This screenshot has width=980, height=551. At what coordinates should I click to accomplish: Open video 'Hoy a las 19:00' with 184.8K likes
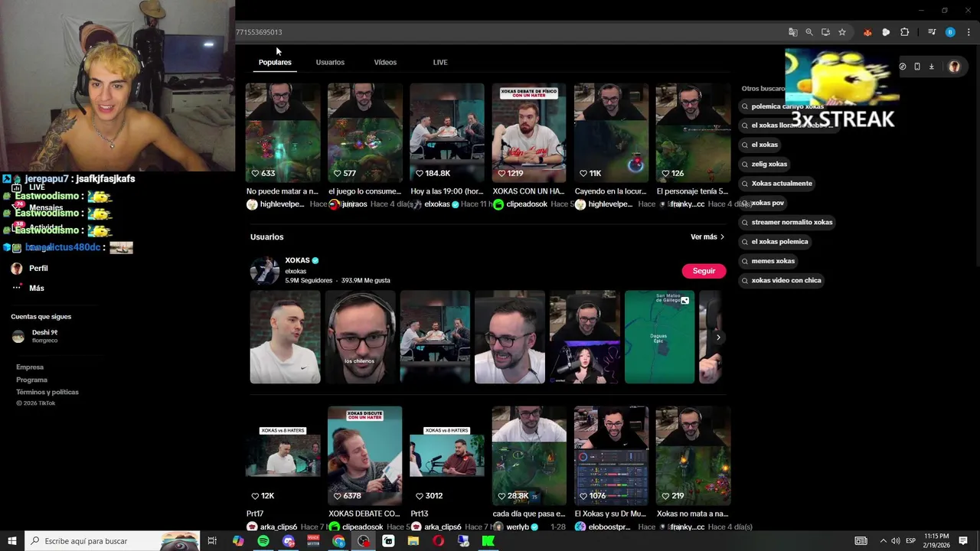point(447,132)
